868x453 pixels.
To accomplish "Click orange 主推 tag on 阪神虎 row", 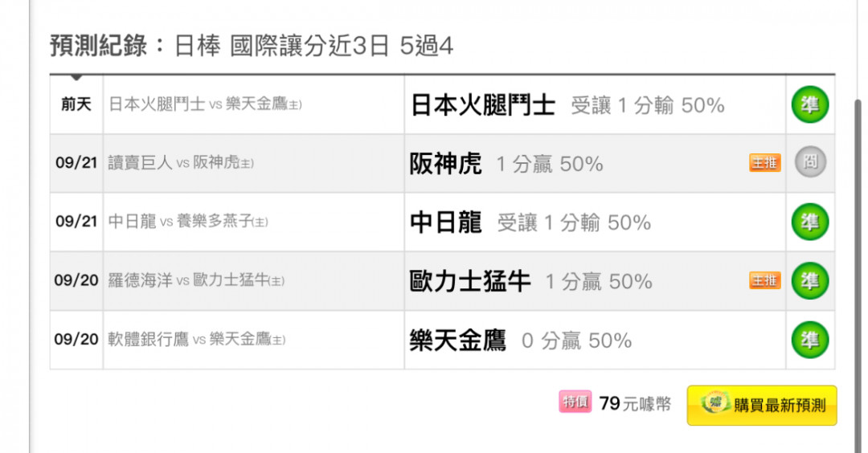I will (765, 162).
